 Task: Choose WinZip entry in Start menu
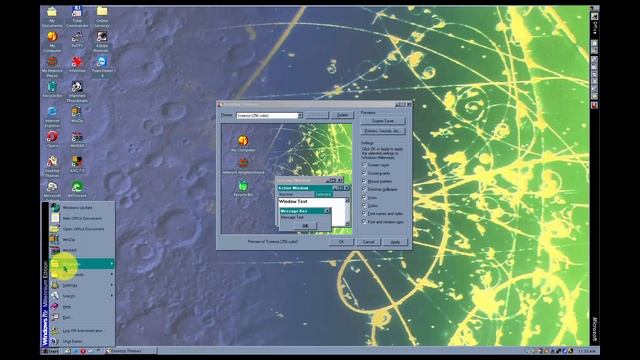click(x=82, y=240)
